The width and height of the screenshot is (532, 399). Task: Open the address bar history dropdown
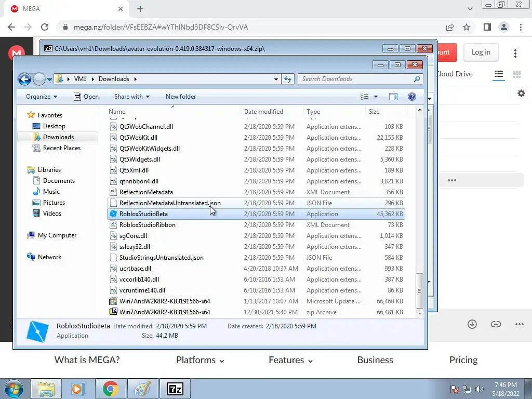pos(276,79)
